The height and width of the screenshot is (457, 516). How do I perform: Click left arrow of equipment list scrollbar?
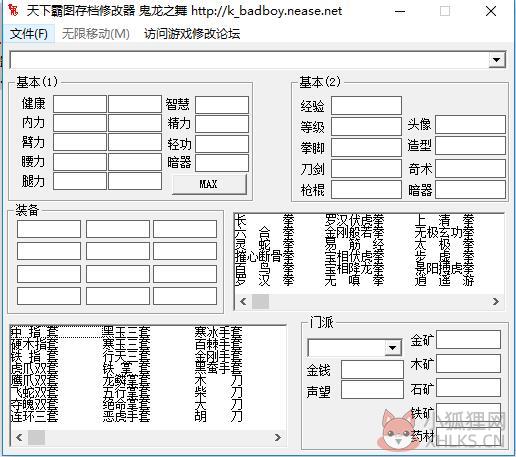point(19,437)
